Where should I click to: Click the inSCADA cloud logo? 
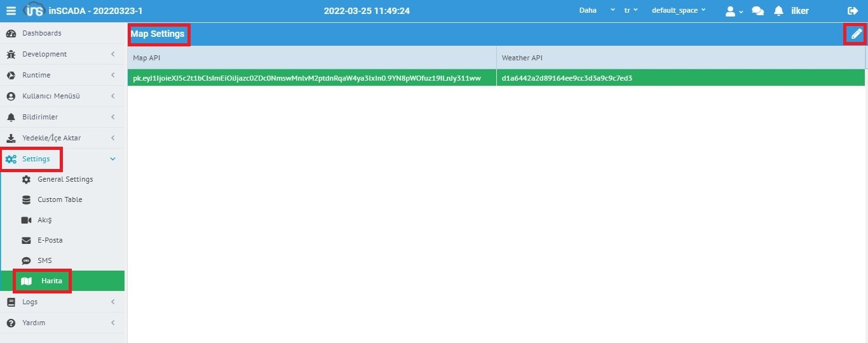click(33, 11)
